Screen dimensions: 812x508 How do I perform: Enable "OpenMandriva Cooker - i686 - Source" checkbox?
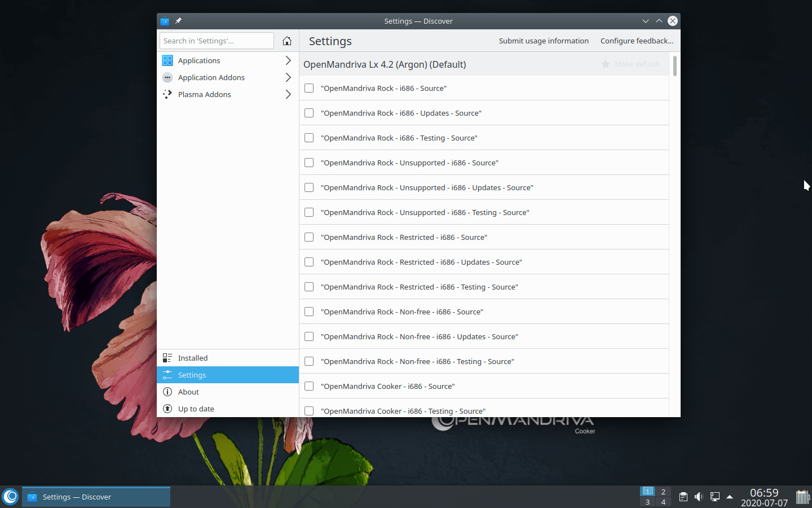point(309,386)
